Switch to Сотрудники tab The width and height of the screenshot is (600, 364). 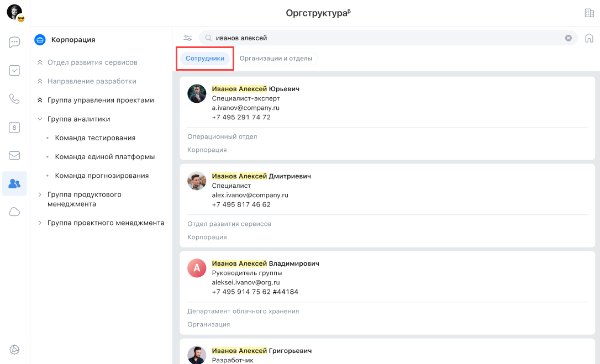pos(205,58)
